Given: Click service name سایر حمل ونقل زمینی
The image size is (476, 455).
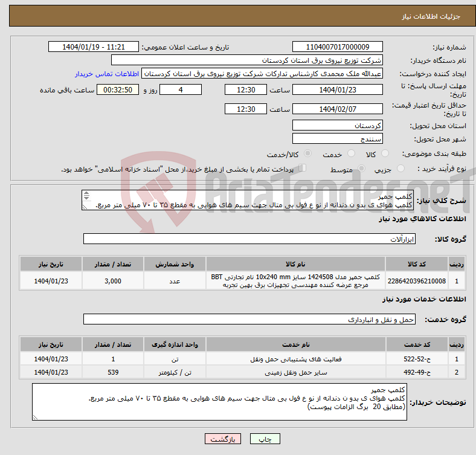Looking at the screenshot, I should (x=295, y=372).
